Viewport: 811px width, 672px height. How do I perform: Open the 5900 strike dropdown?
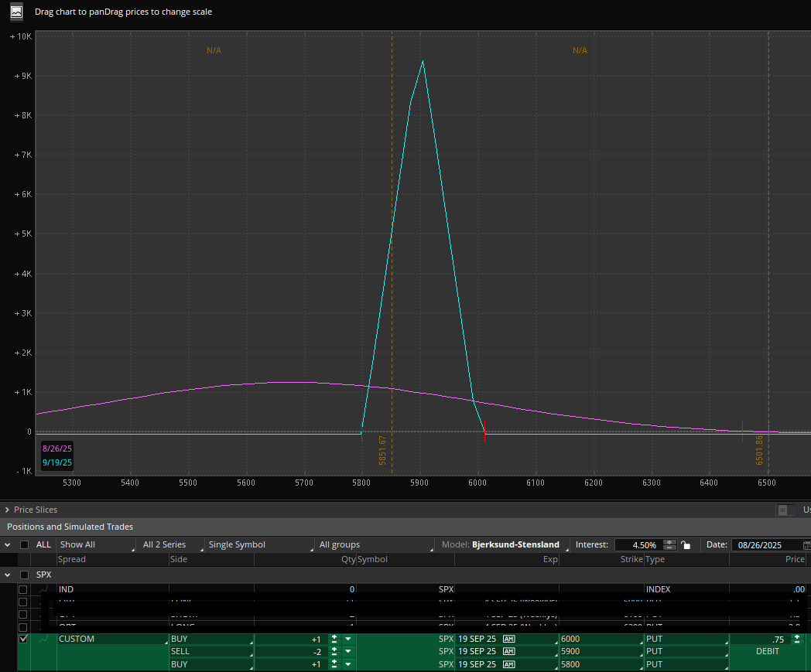point(601,651)
